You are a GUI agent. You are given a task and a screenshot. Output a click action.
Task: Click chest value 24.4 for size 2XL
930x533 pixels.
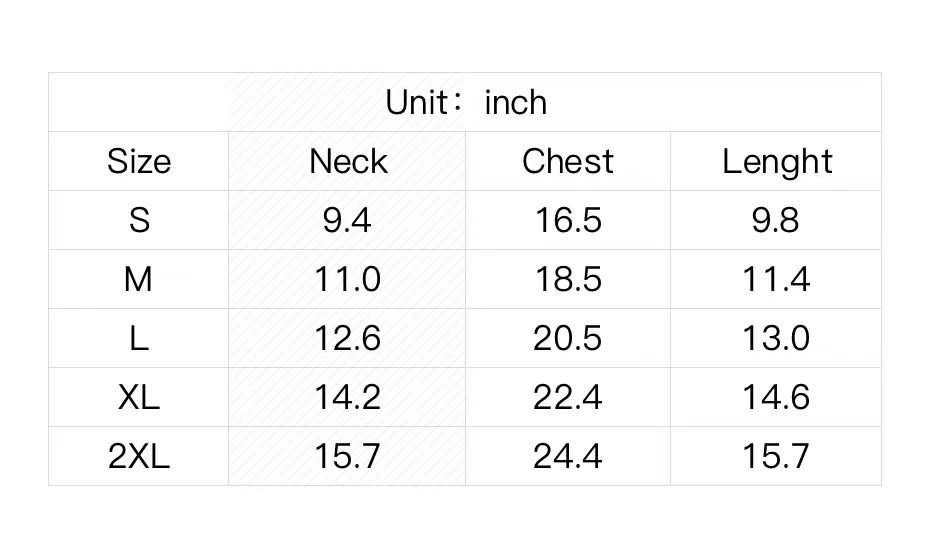(x=568, y=456)
